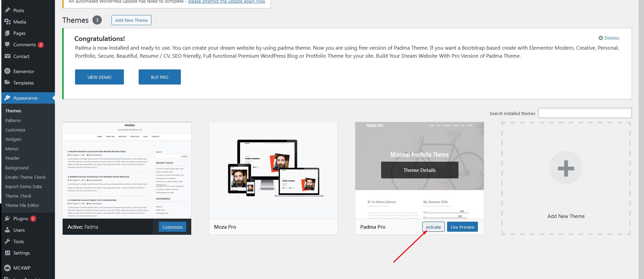Open Media library icon in sidebar

pyautogui.click(x=7, y=22)
